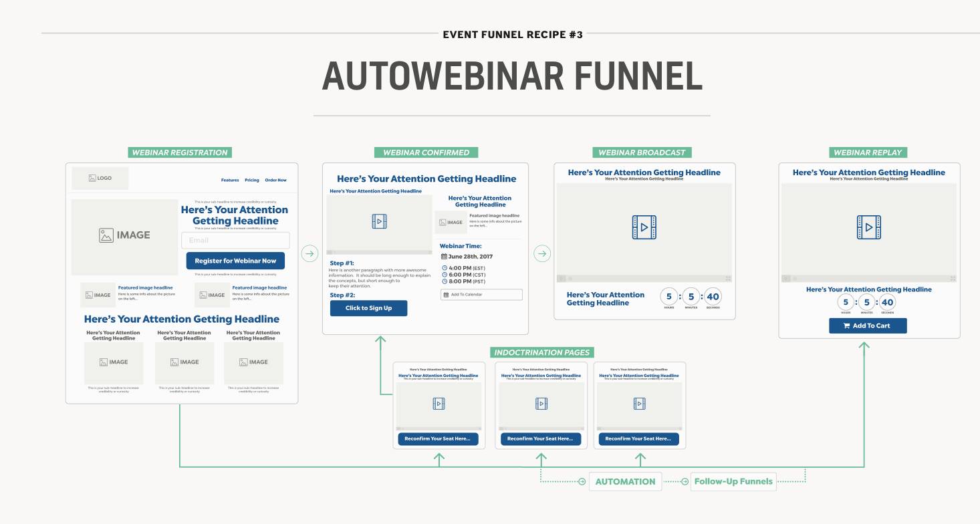Viewport: 980px width, 524px height.
Task: Click fullscreen icon on Webinar Broadcast video bar
Action: tap(728, 278)
